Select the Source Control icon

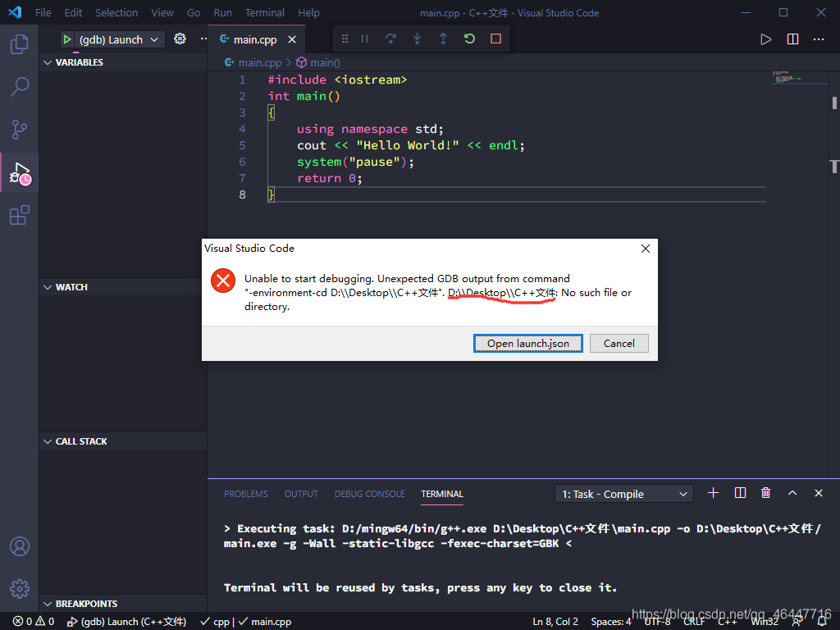[x=19, y=130]
